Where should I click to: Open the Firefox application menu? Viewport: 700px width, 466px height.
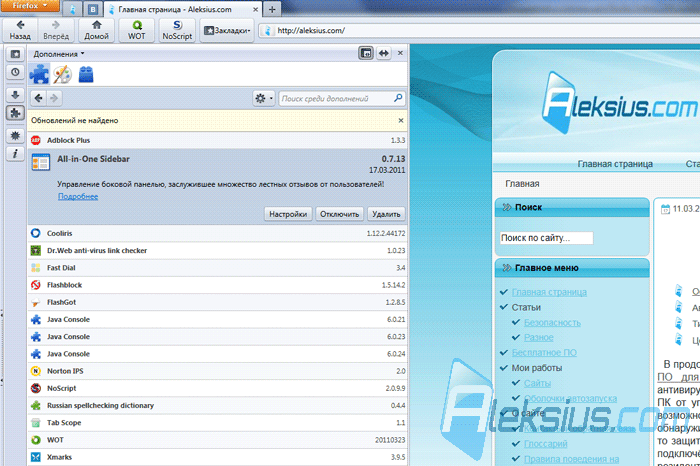point(30,6)
